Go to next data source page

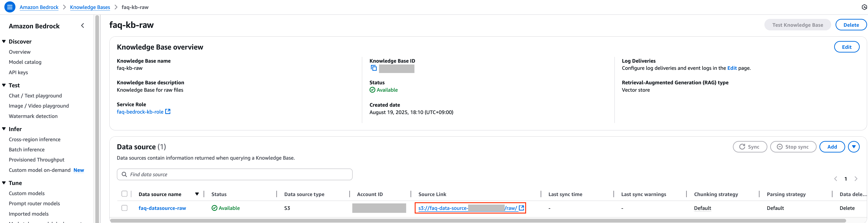[856, 179]
